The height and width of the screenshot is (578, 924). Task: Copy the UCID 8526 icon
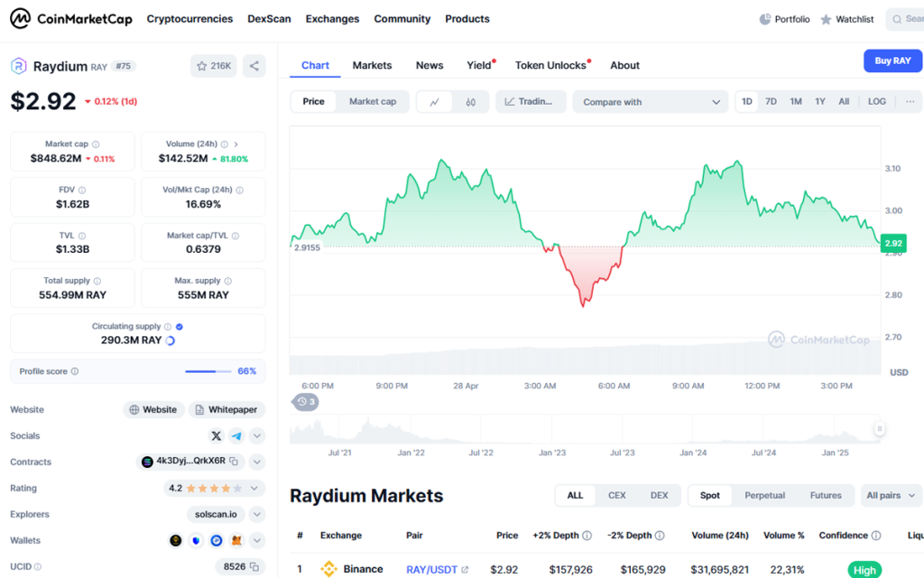pos(254,567)
